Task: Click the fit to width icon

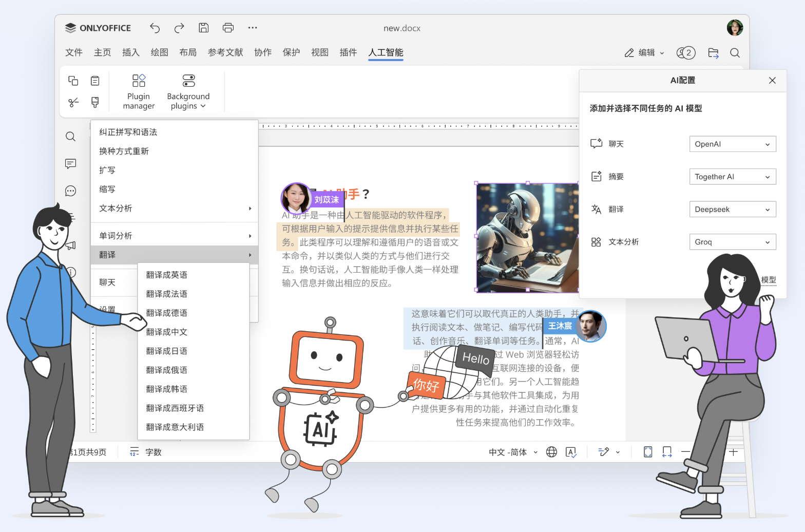Action: (667, 452)
